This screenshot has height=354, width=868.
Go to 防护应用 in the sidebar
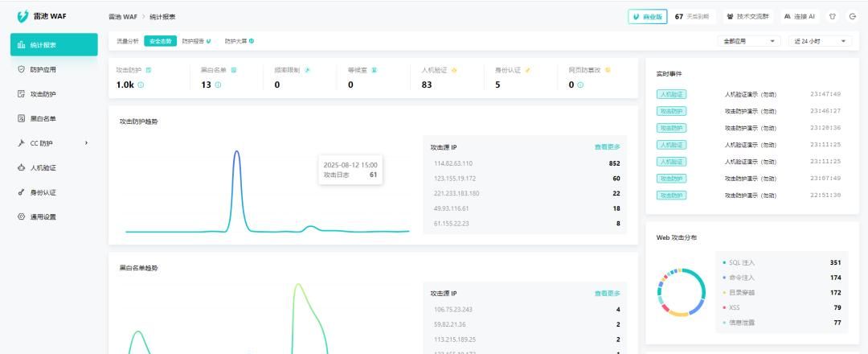(x=54, y=70)
